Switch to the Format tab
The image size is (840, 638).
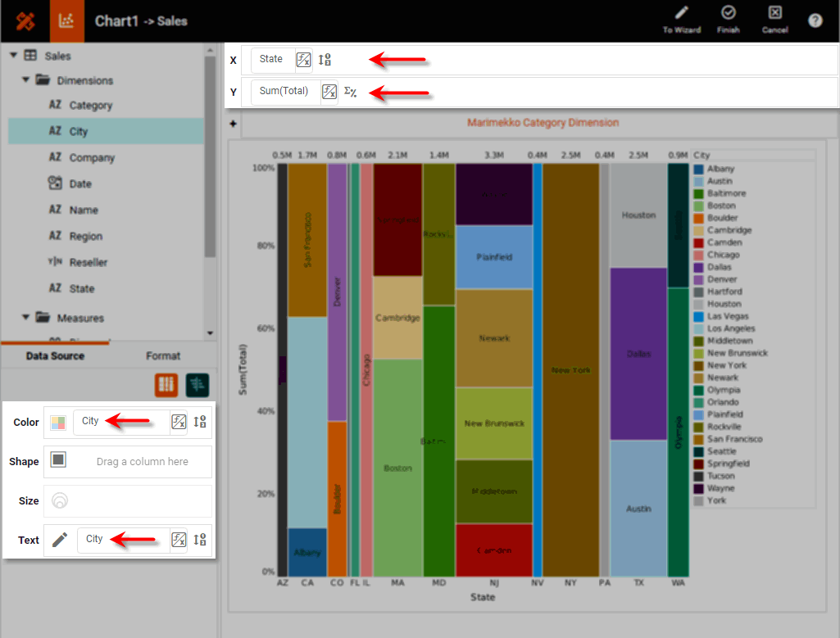click(x=163, y=355)
